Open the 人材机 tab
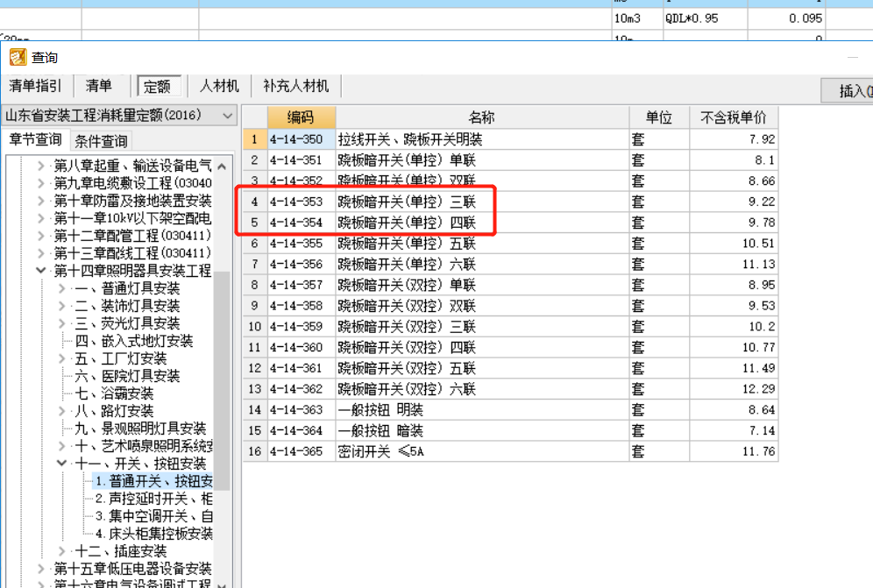 (x=219, y=86)
